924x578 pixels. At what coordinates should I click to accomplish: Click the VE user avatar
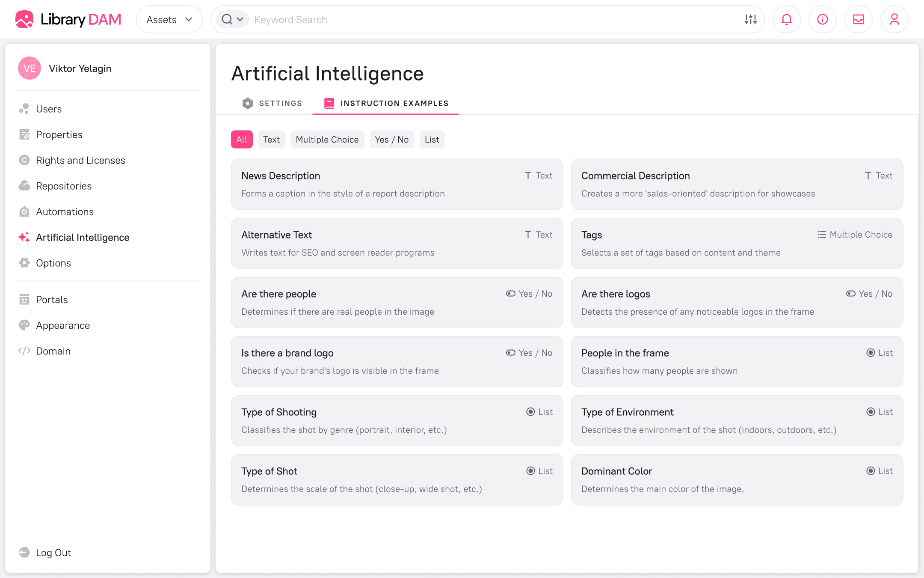click(x=29, y=69)
